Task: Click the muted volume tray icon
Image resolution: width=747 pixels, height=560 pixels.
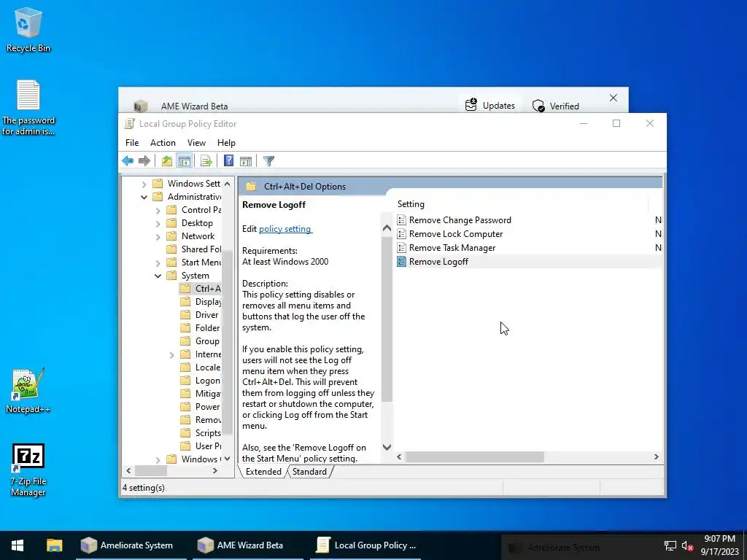Action: tap(687, 545)
